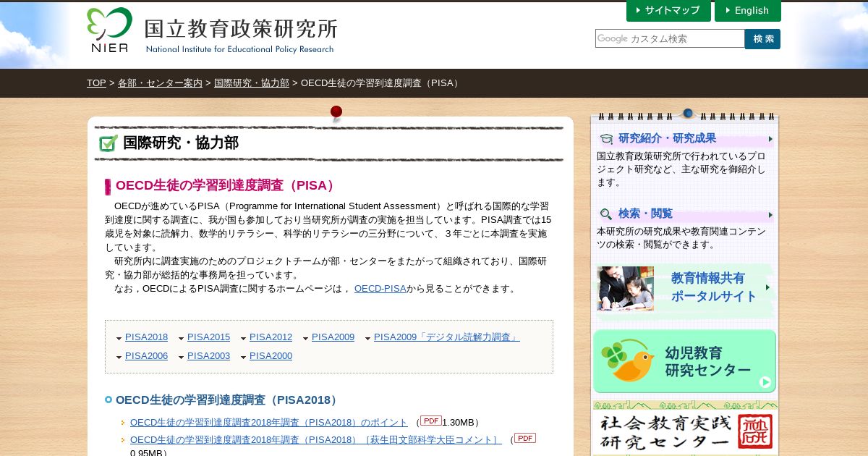Focus the Google カスタム検索 field
This screenshot has height=456, width=868.
(x=670, y=38)
